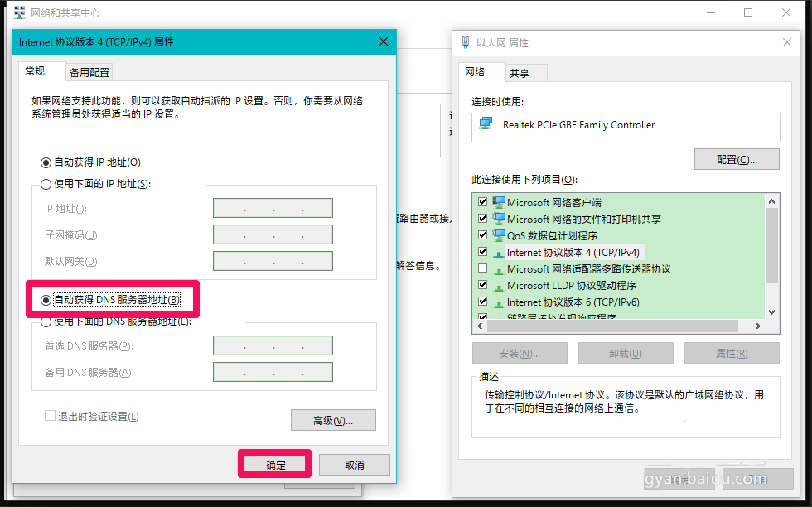The width and height of the screenshot is (812, 507).
Task: Select 自动获得 IP 地址 radio button
Action: (46, 162)
